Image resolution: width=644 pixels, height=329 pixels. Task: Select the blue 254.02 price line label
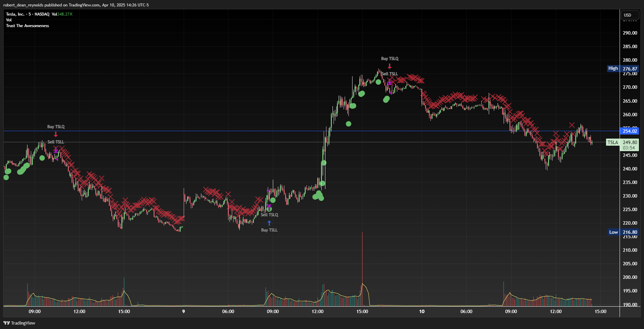pyautogui.click(x=630, y=131)
